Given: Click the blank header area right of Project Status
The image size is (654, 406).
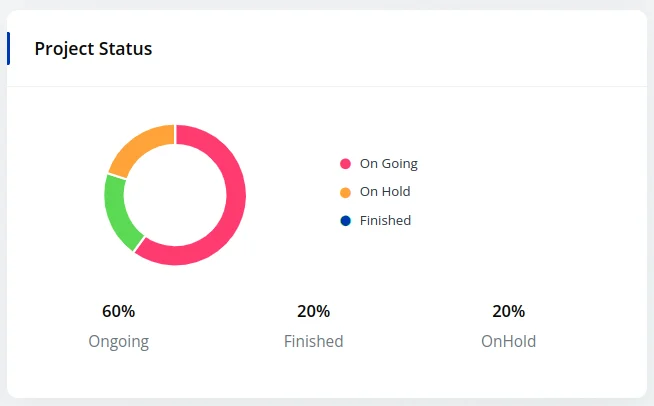Looking at the screenshot, I should (x=400, y=48).
